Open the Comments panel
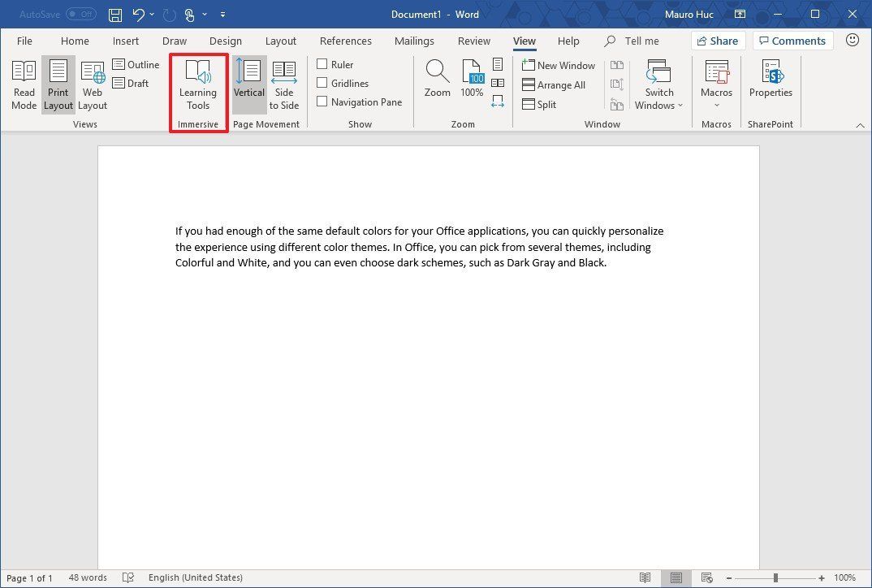This screenshot has height=588, width=872. (792, 41)
